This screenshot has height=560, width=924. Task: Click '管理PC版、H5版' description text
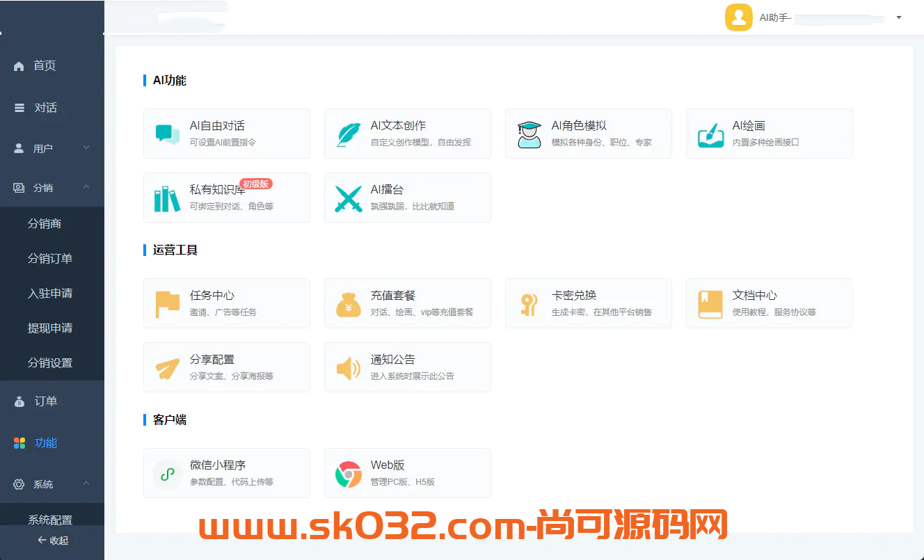(x=403, y=482)
